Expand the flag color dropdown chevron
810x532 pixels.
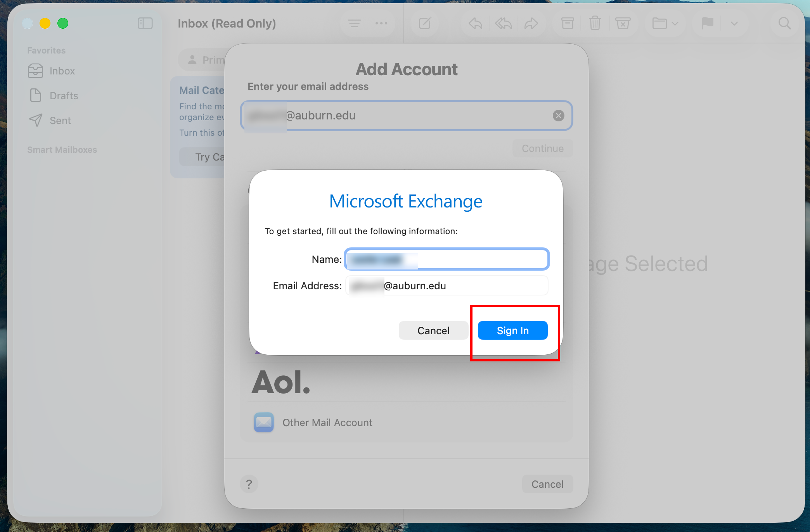pyautogui.click(x=734, y=23)
